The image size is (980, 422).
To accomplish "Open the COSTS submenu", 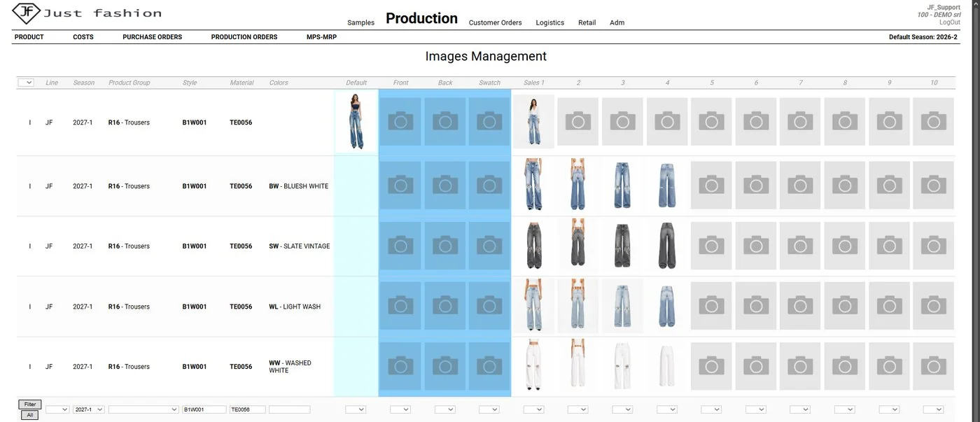I will click(x=83, y=37).
